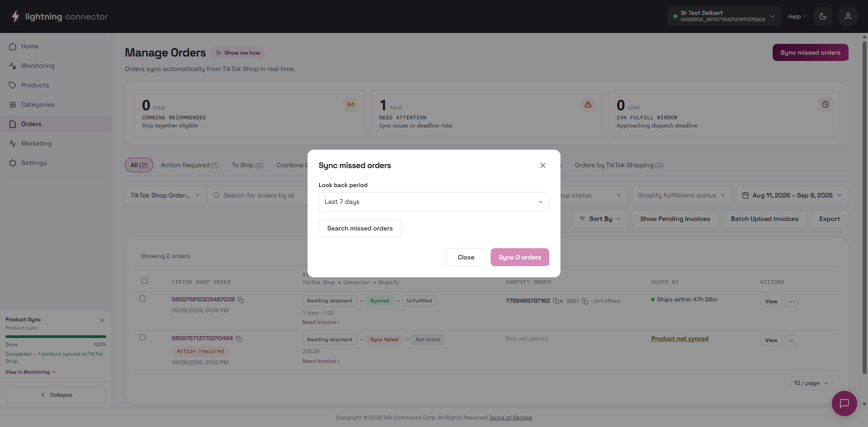The image size is (868, 427).
Task: Click the Product Sync progress bar
Action: pyautogui.click(x=56, y=337)
